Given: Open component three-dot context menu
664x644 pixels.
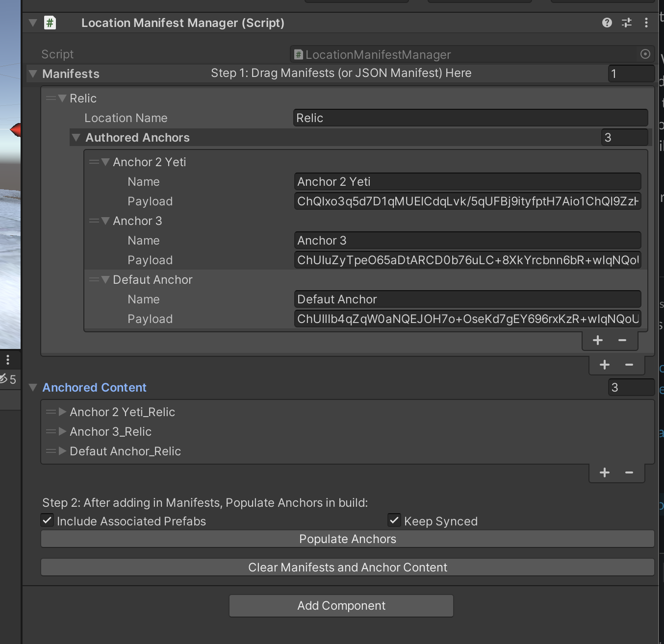Looking at the screenshot, I should (646, 23).
